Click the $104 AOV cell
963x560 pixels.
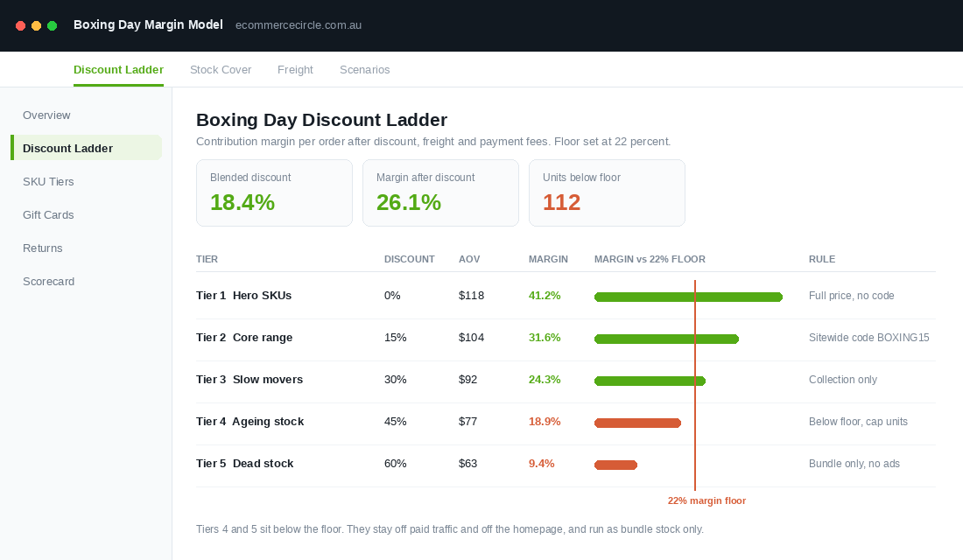tap(472, 337)
